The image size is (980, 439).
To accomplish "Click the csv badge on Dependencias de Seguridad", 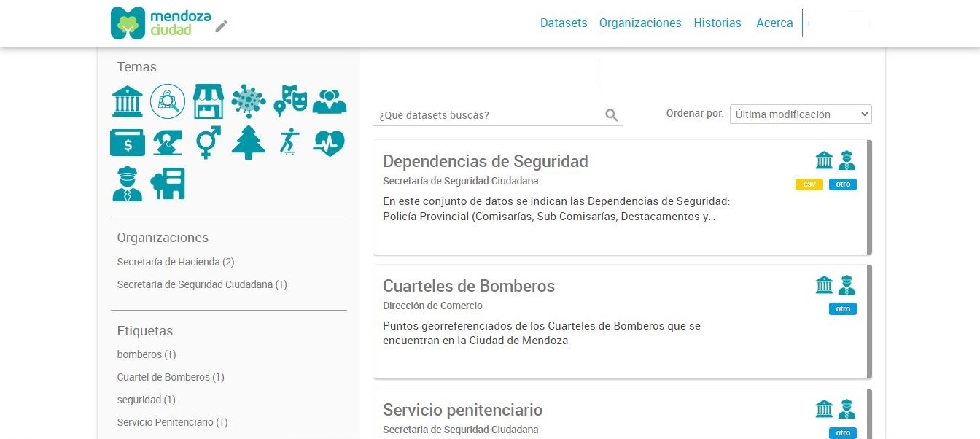I will [x=809, y=184].
